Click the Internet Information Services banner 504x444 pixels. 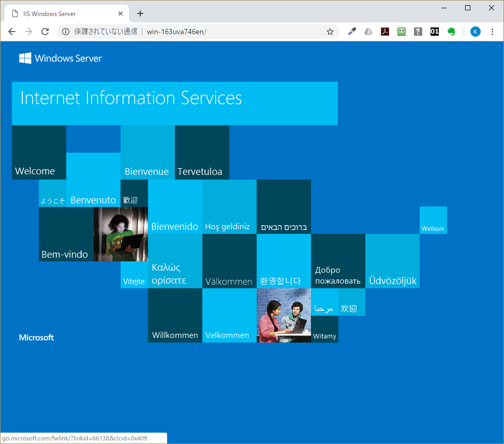[x=174, y=103]
